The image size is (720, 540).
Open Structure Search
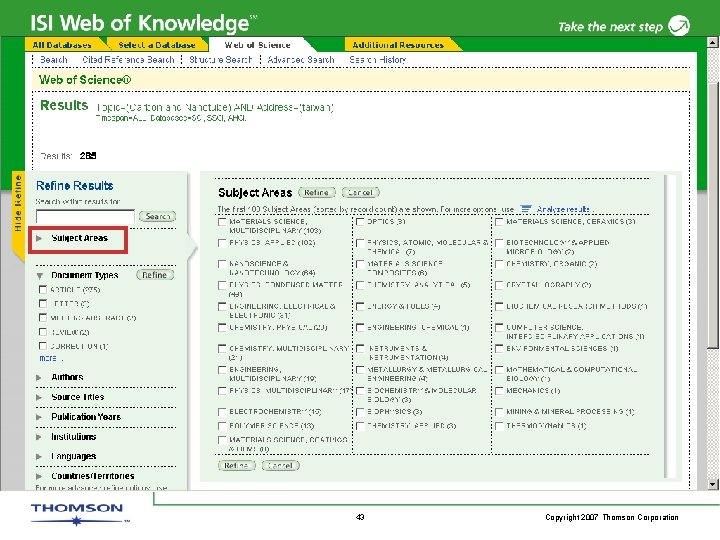[220, 60]
